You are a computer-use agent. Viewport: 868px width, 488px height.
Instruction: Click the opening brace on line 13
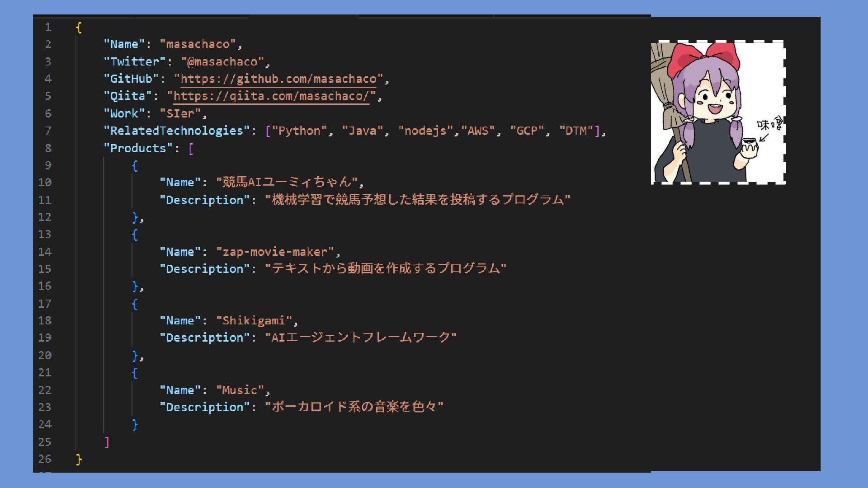tap(134, 235)
